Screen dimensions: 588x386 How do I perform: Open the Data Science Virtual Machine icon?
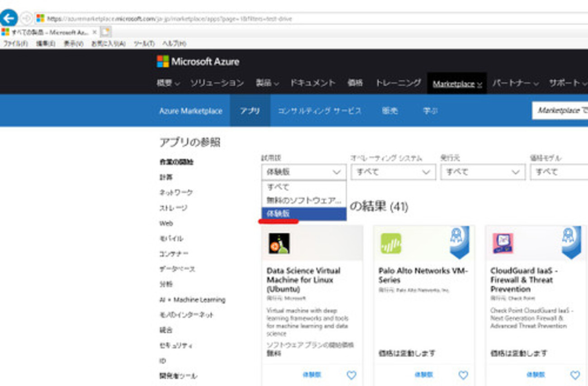pyautogui.click(x=279, y=243)
